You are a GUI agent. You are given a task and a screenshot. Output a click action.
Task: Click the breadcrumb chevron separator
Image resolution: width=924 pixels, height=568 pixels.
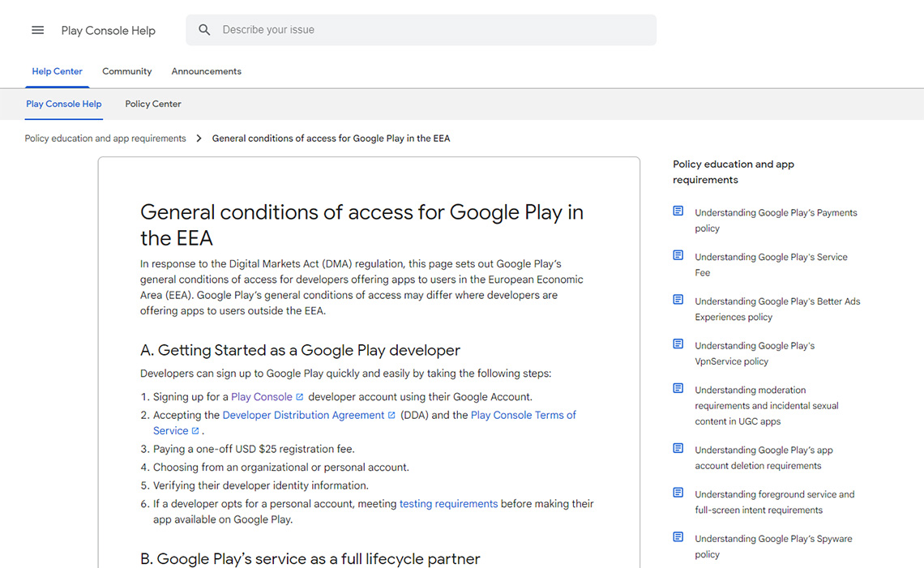(x=199, y=139)
